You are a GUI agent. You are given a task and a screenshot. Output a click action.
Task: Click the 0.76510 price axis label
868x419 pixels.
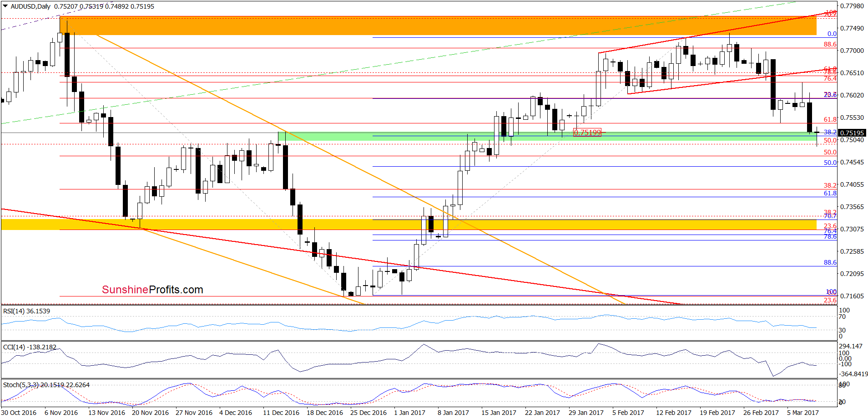pyautogui.click(x=852, y=73)
